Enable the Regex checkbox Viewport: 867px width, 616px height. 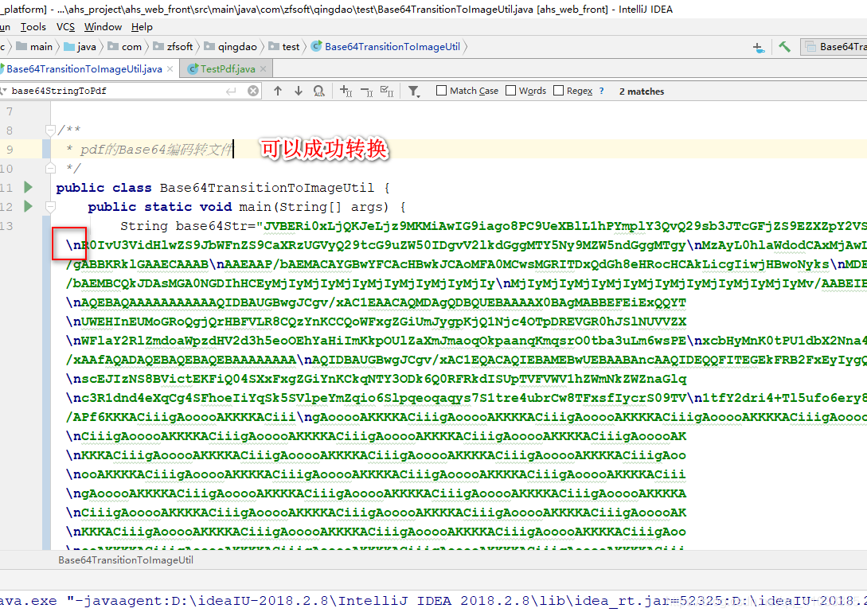tap(558, 91)
